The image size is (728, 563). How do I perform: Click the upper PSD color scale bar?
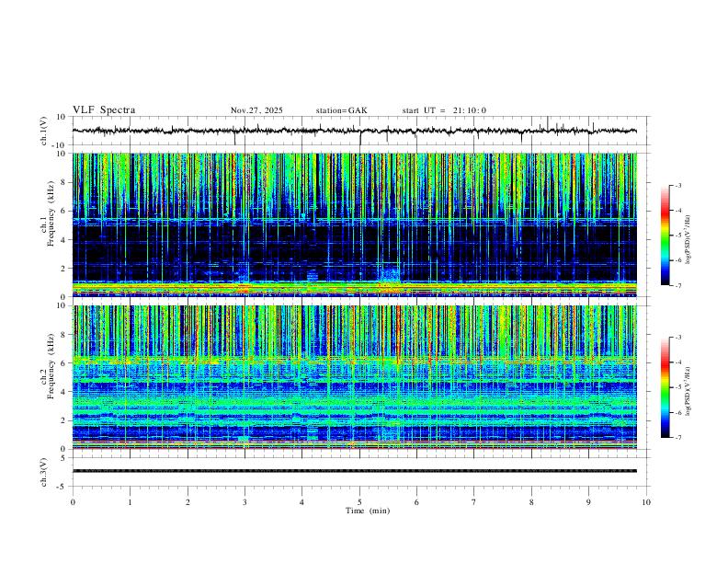point(665,236)
